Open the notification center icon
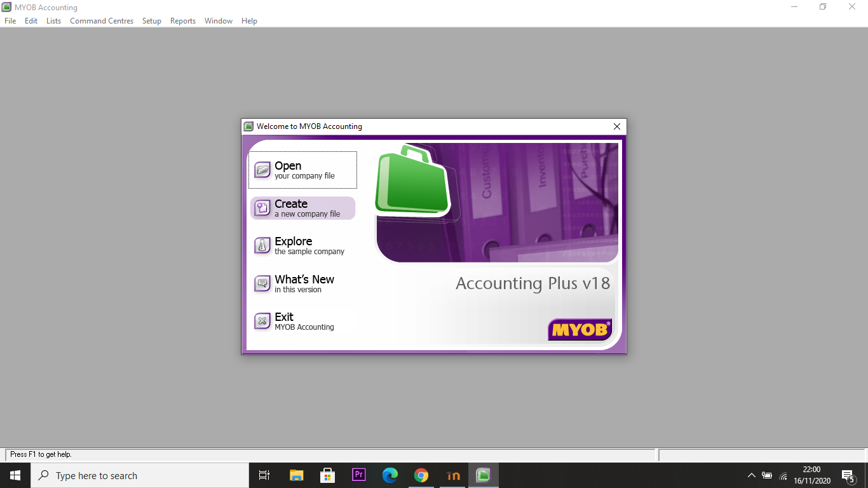868x488 pixels. click(848, 475)
